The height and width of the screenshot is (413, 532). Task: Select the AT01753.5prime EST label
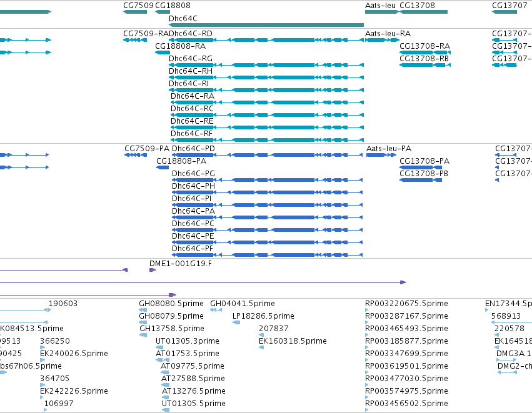point(188,354)
